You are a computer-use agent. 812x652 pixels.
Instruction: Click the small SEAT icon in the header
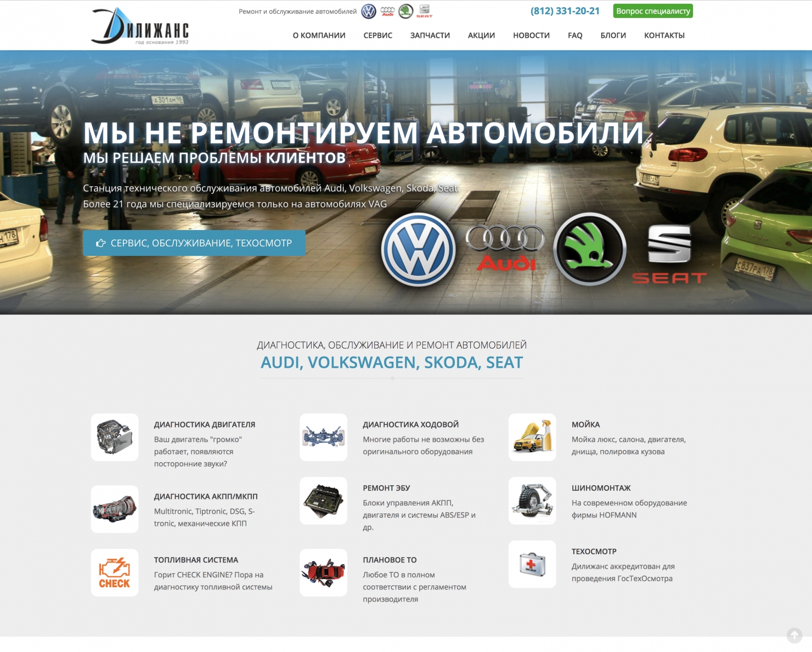click(x=424, y=11)
